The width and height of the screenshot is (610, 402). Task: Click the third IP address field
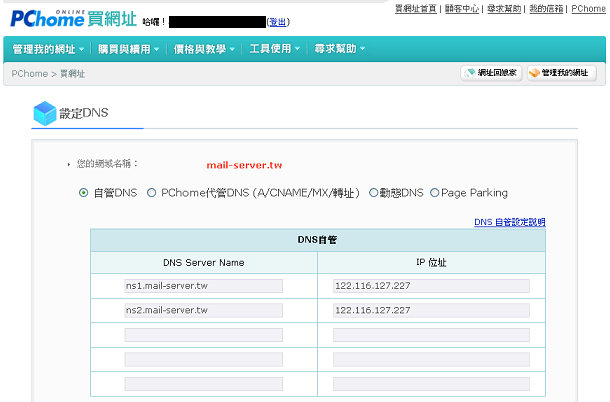coord(431,335)
